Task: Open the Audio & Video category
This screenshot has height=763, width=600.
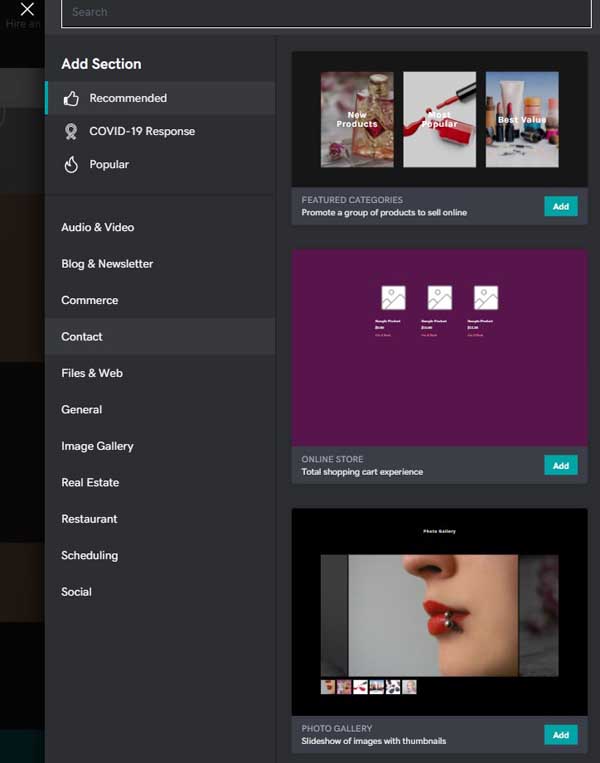Action: pos(97,227)
